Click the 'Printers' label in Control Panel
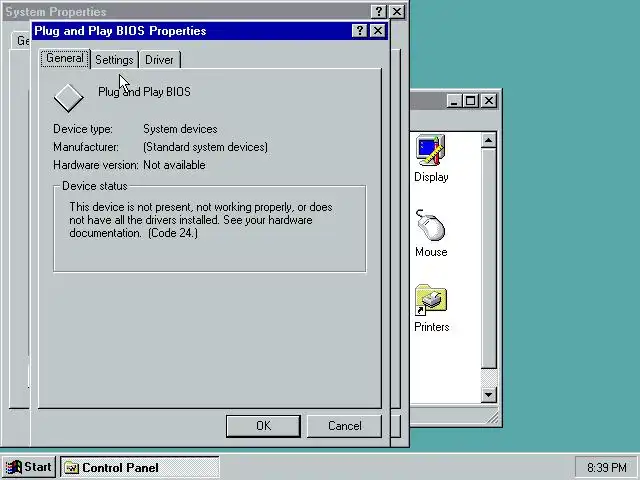This screenshot has width=640, height=480. (431, 327)
